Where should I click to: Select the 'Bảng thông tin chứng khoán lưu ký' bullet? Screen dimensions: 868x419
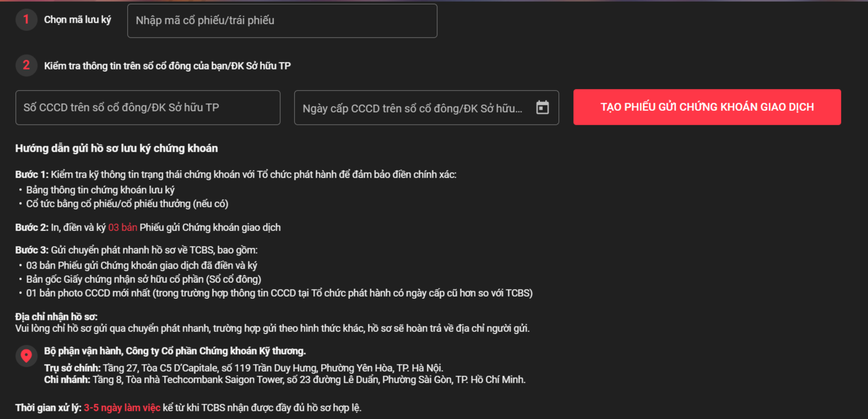pyautogui.click(x=100, y=190)
